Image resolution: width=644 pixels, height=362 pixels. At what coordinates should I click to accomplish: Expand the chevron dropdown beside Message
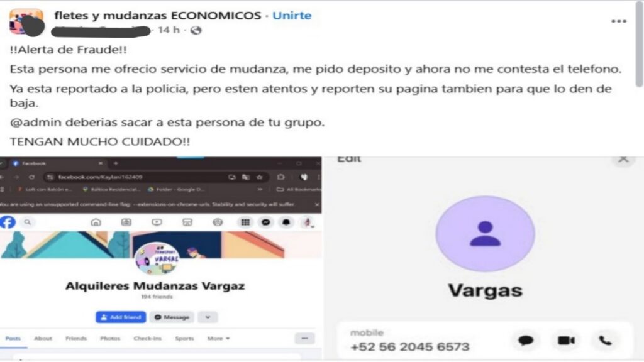click(x=208, y=317)
